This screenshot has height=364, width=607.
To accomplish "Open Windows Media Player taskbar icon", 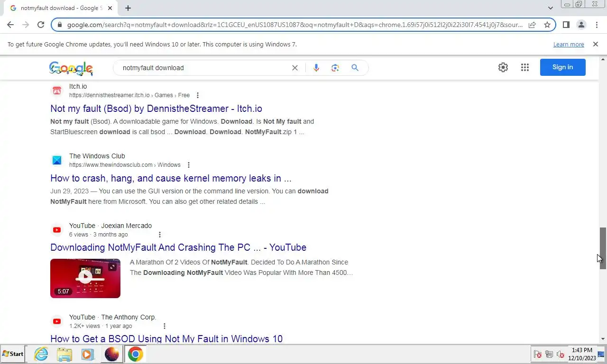I will click(87, 354).
